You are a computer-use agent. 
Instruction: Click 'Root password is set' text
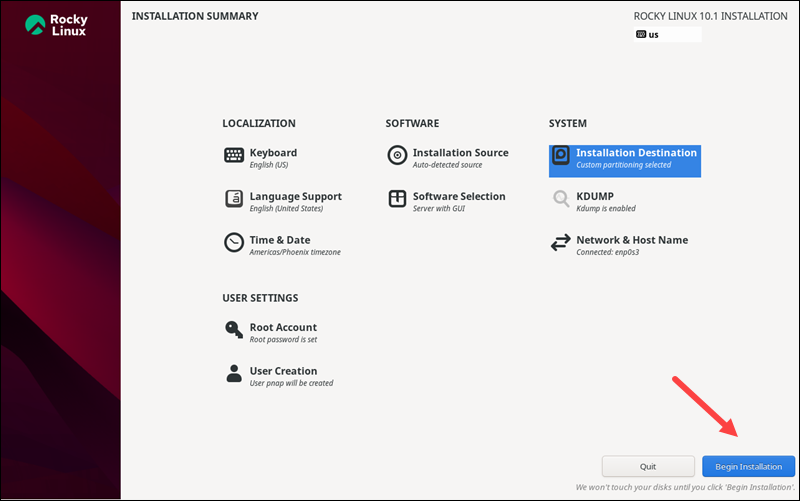click(x=283, y=339)
